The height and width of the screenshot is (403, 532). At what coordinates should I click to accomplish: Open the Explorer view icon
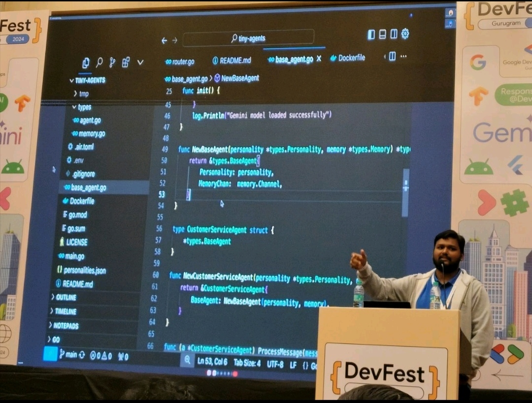(86, 62)
